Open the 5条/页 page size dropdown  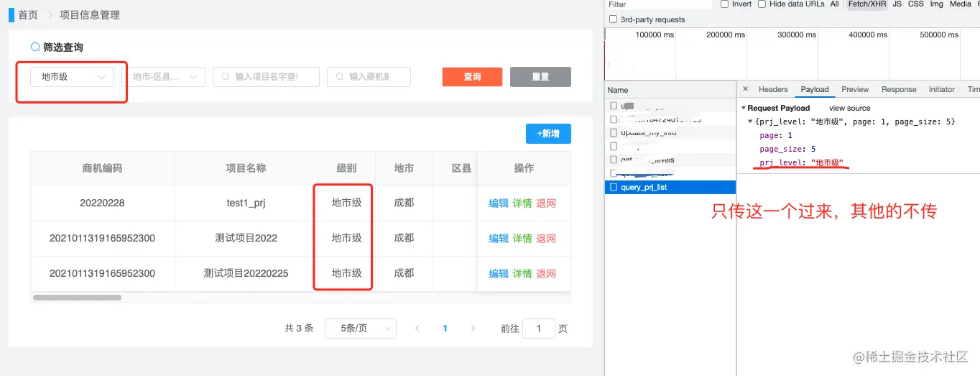tap(360, 329)
